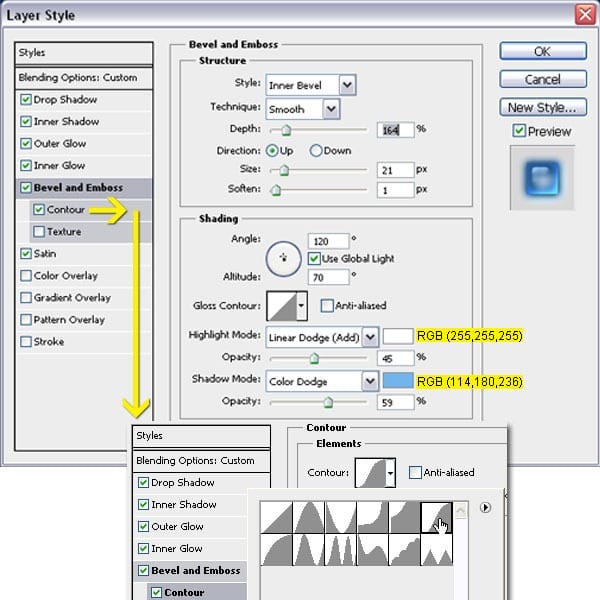The width and height of the screenshot is (600, 600).
Task: Open the white Highlight color swatch
Action: [398, 336]
